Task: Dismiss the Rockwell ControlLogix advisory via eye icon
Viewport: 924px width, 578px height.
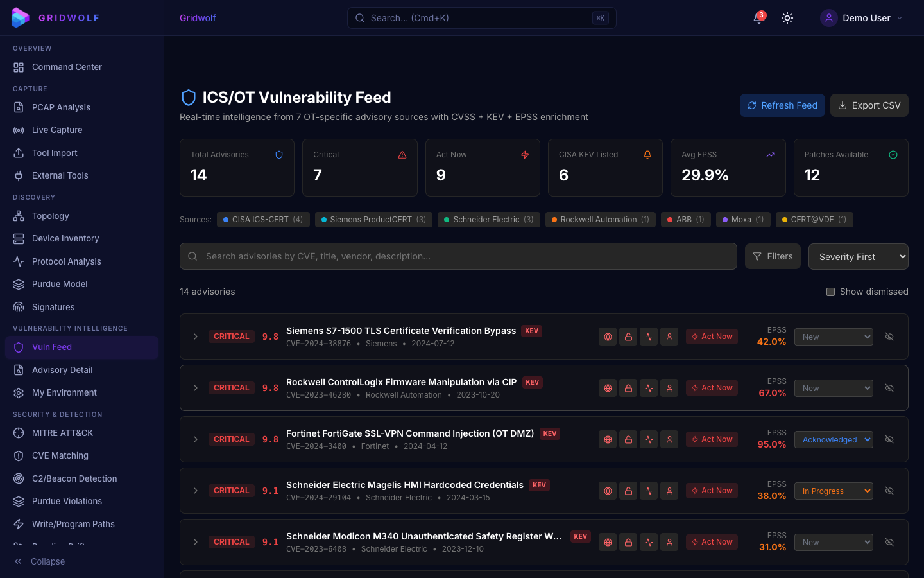Action: [889, 388]
